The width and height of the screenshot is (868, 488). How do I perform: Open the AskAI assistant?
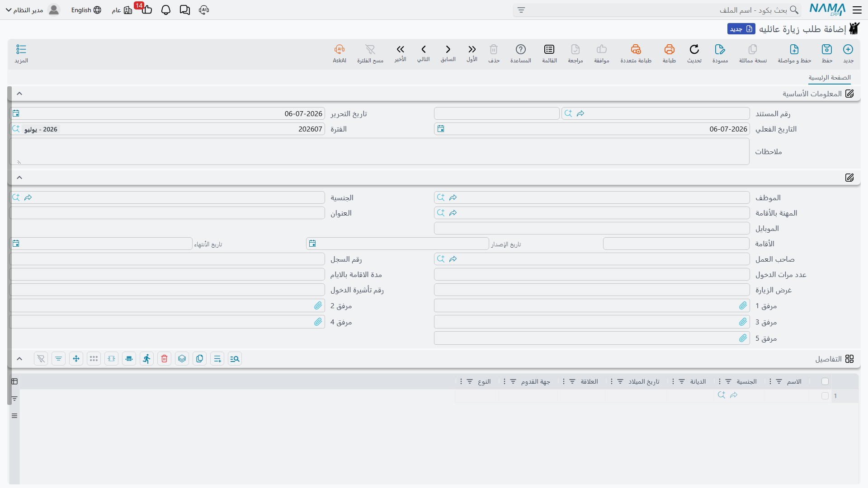tap(340, 49)
